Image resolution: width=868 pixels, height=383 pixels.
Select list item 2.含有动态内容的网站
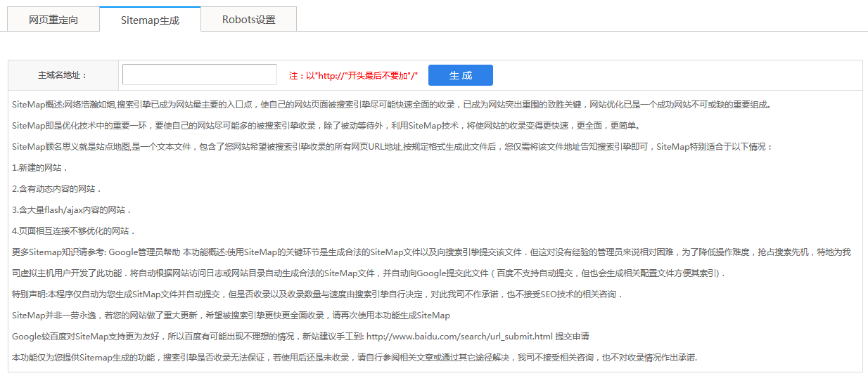point(57,189)
